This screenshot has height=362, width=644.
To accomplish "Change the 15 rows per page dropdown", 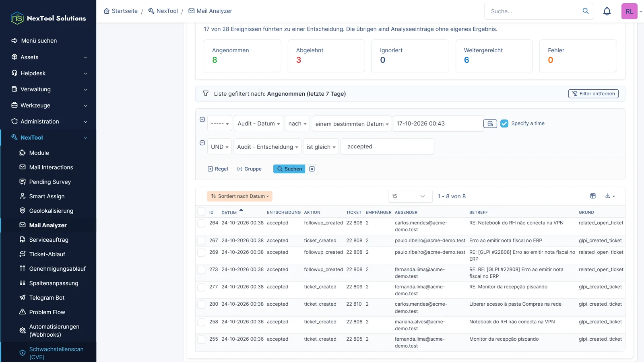I will tap(410, 196).
